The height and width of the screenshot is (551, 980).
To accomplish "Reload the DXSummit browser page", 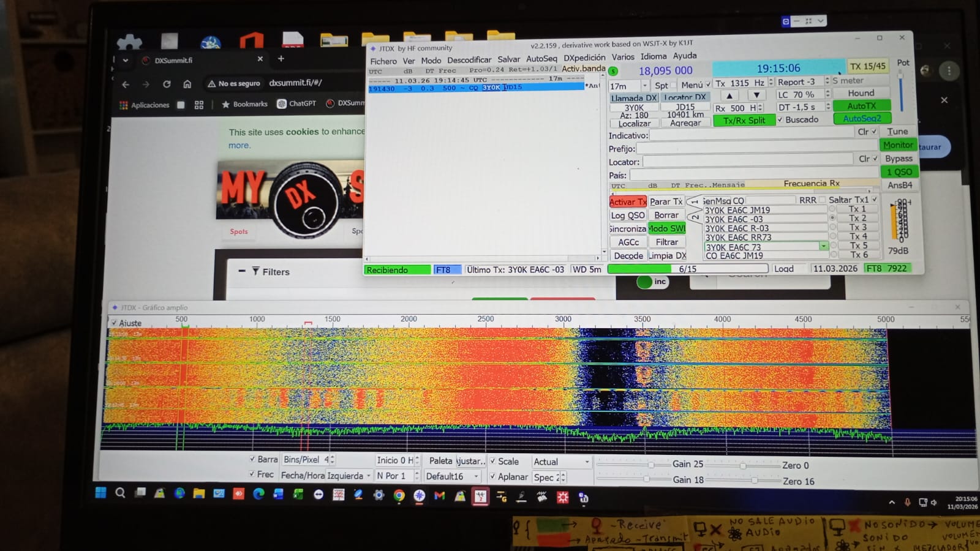I will (x=167, y=84).
